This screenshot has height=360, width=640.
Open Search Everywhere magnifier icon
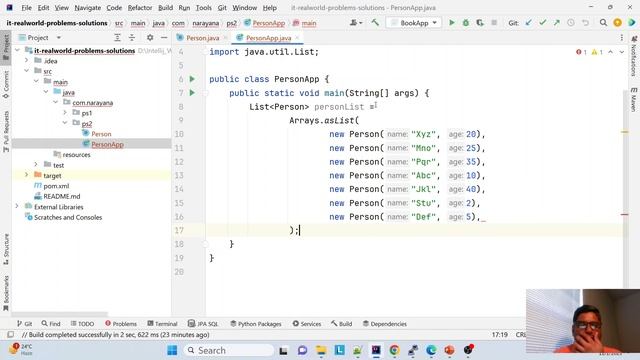click(x=603, y=23)
